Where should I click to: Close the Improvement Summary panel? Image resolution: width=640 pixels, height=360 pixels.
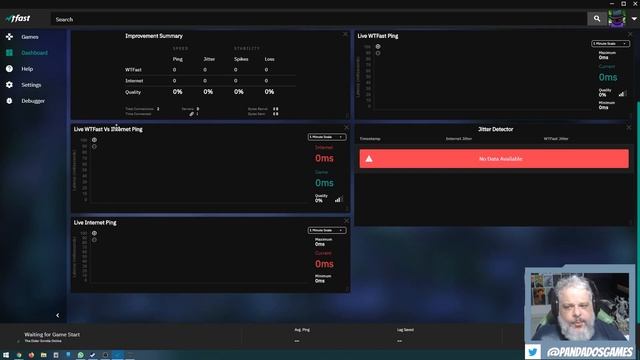tap(345, 34)
